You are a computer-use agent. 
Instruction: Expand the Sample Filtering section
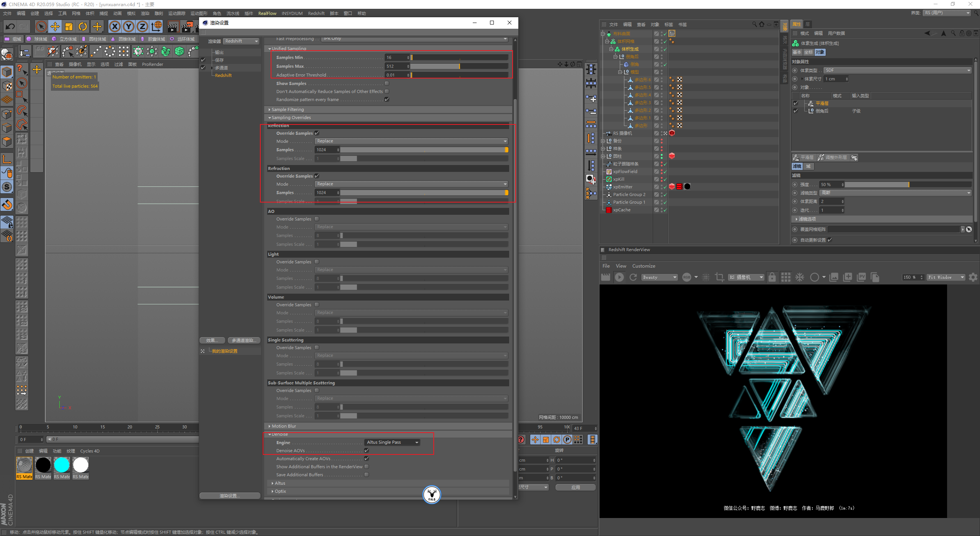pyautogui.click(x=287, y=109)
